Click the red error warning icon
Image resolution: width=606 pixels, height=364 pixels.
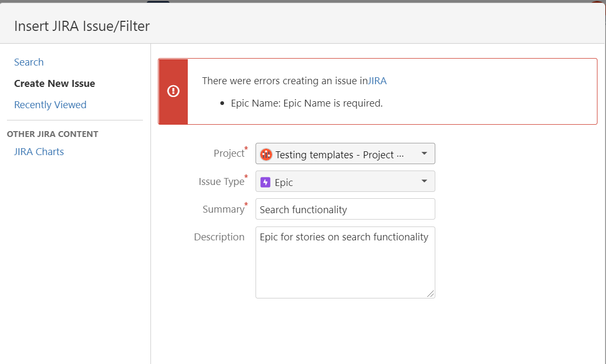[x=173, y=91]
